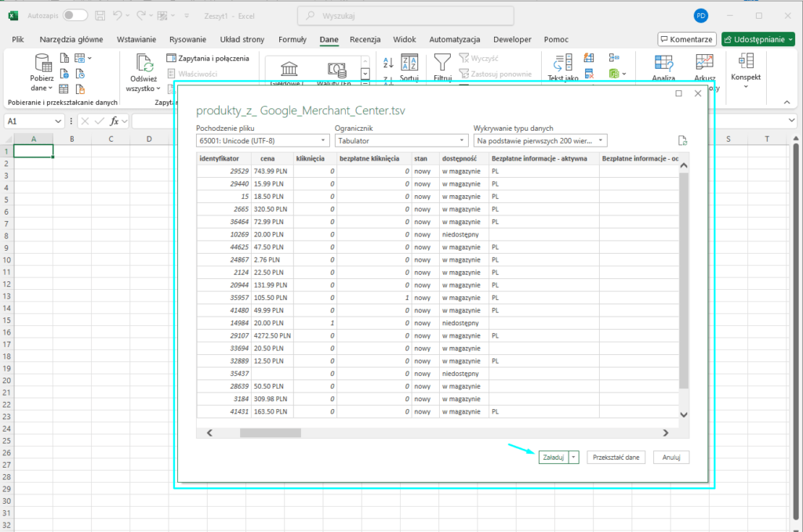Select the Waluty data type
The image size is (803, 532).
[336, 71]
